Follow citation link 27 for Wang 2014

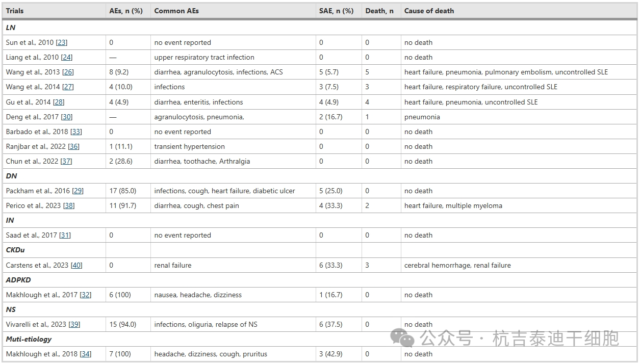point(68,87)
